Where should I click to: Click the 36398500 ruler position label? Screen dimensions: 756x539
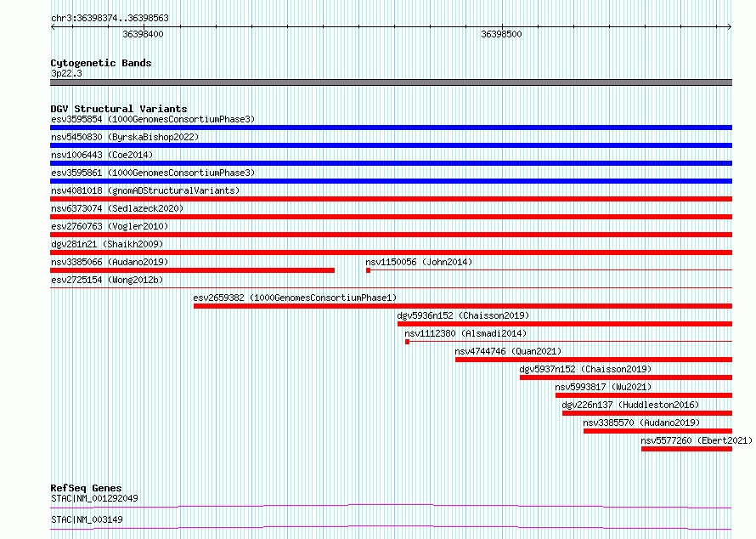[x=501, y=34]
